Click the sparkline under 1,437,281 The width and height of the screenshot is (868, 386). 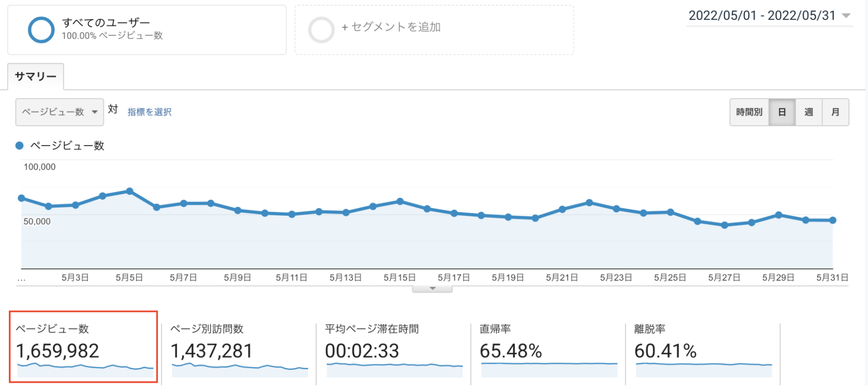[x=240, y=370]
